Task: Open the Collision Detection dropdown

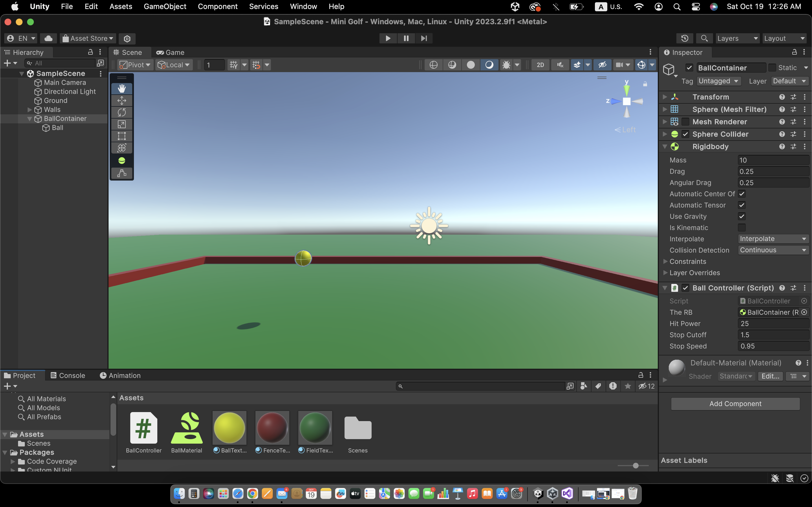Action: pos(773,250)
